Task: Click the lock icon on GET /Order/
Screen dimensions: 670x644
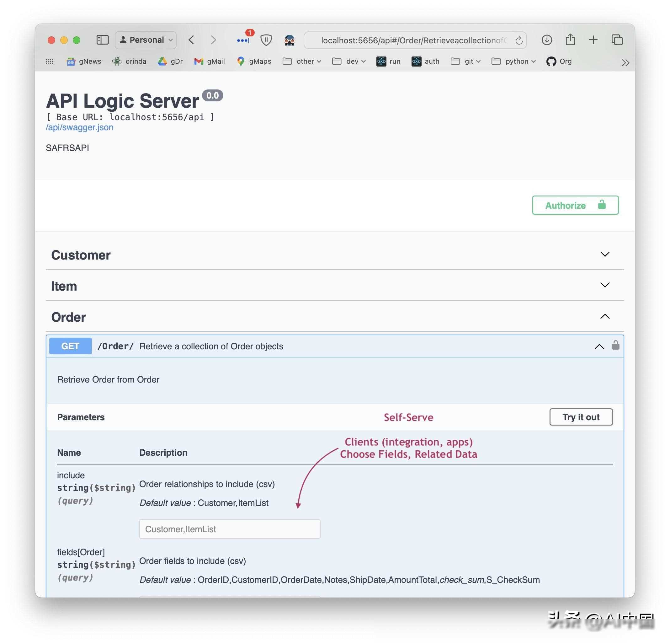Action: coord(615,345)
